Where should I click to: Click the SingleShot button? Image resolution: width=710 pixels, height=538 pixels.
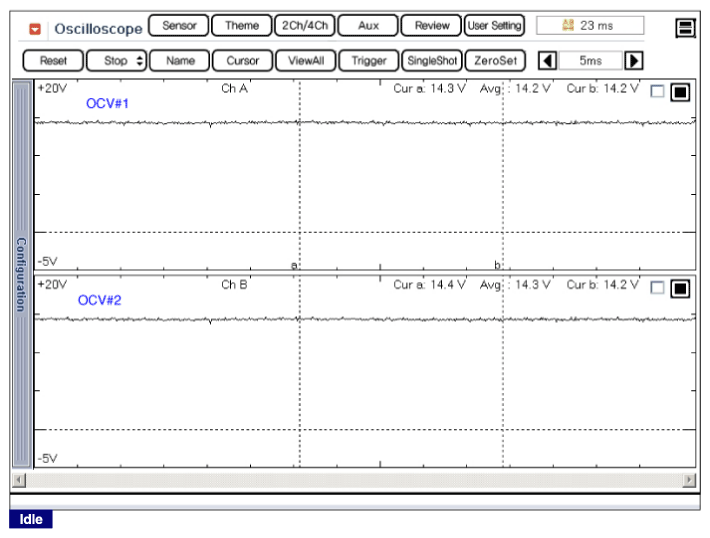432,61
